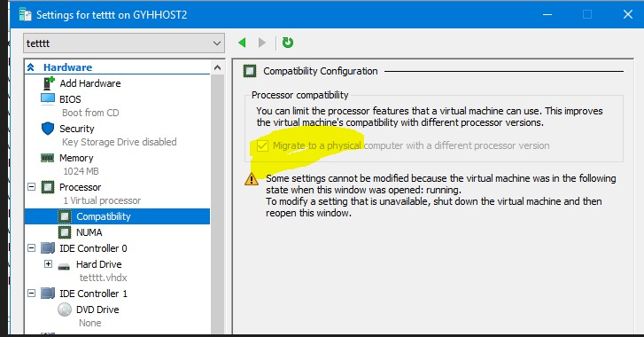Click the IDE Controller 1 icon
644x337 pixels.
pos(48,293)
